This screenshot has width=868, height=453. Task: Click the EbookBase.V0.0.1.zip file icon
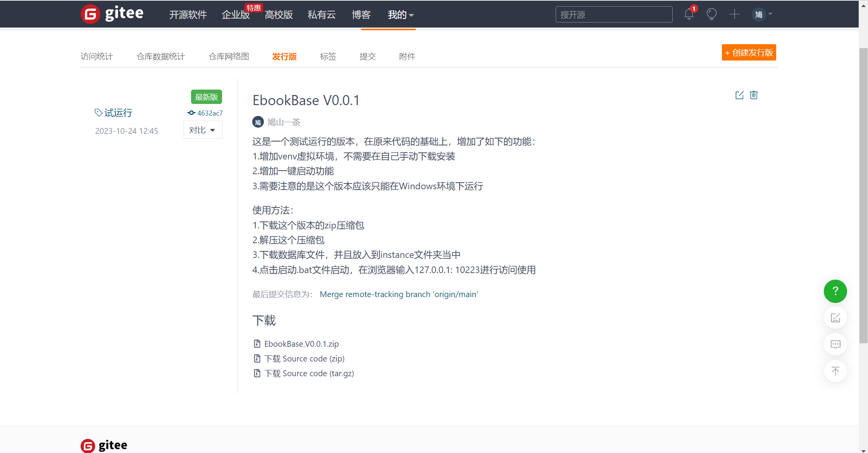click(x=257, y=344)
